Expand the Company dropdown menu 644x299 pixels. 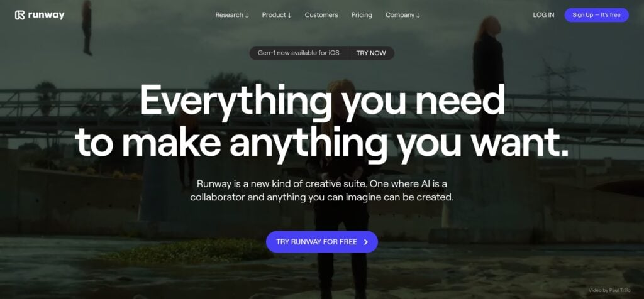[x=402, y=15]
